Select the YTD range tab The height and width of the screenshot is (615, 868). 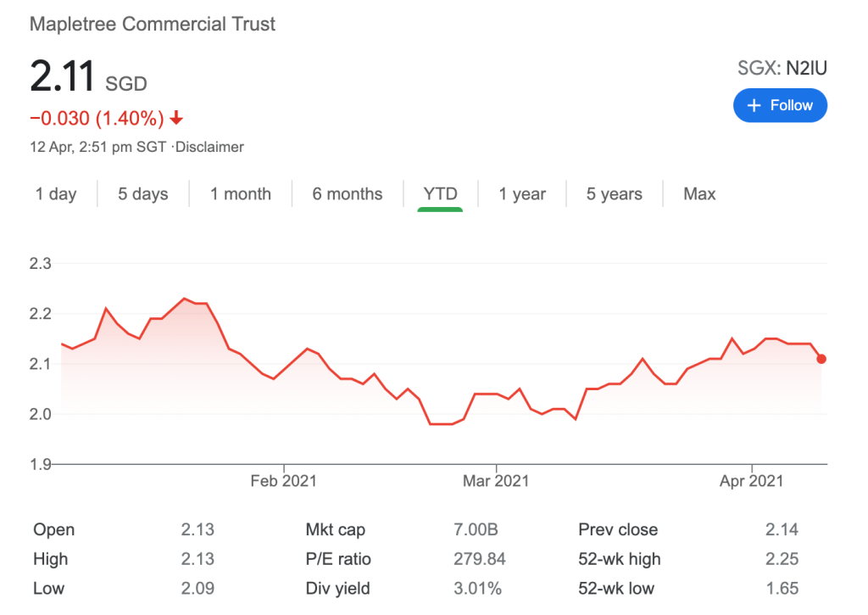[440, 194]
